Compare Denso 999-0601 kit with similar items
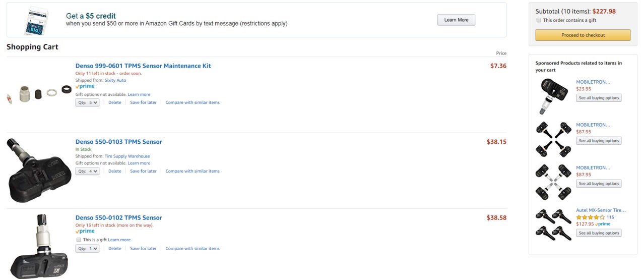The width and height of the screenshot is (644, 279). click(192, 102)
